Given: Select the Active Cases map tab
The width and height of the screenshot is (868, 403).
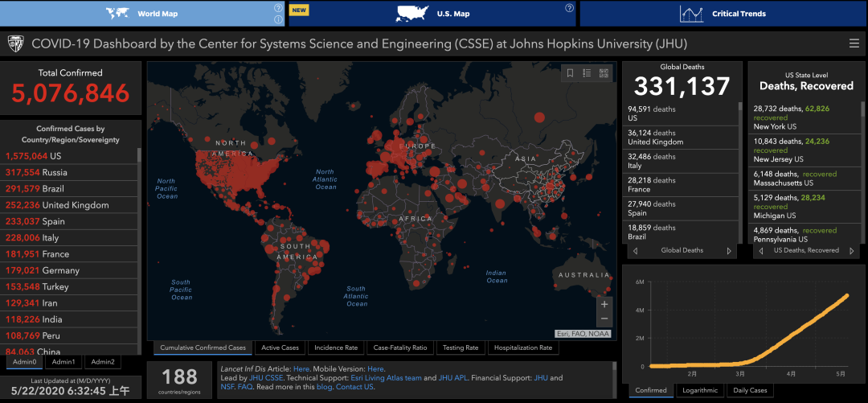Looking at the screenshot, I should point(280,347).
